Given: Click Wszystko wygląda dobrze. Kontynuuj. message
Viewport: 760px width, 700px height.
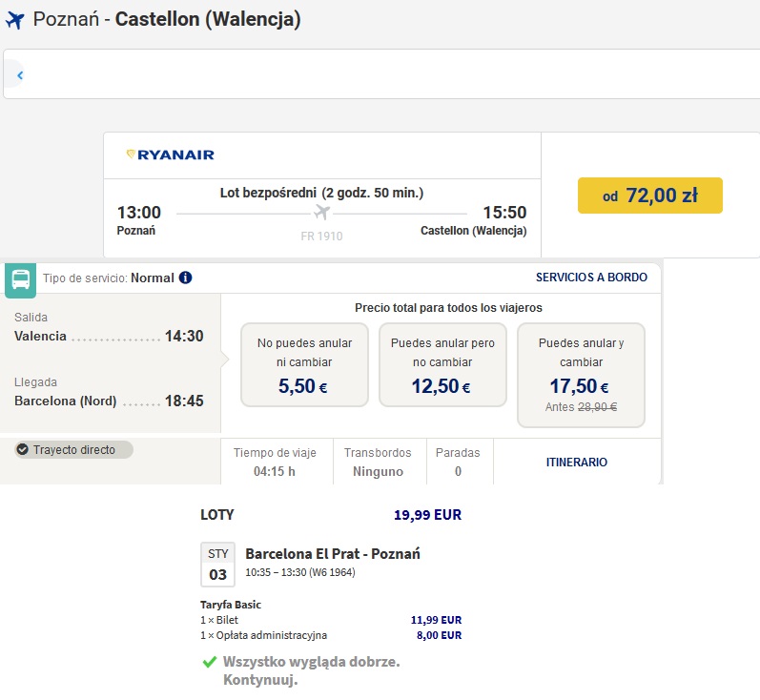Looking at the screenshot, I should tap(311, 671).
